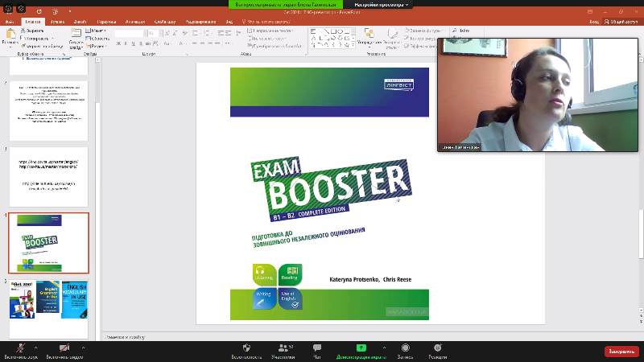This screenshot has height=362, width=644.
Task: Click Text Direction button
Action: tap(271, 31)
